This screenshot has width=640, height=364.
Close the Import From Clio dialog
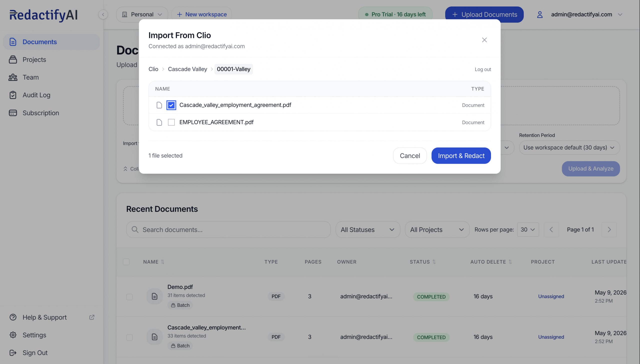(x=484, y=40)
